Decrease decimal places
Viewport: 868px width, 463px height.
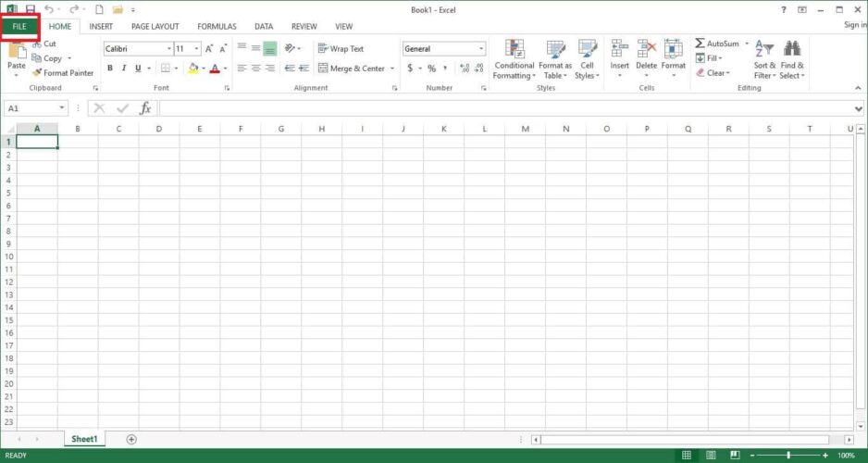(x=478, y=69)
